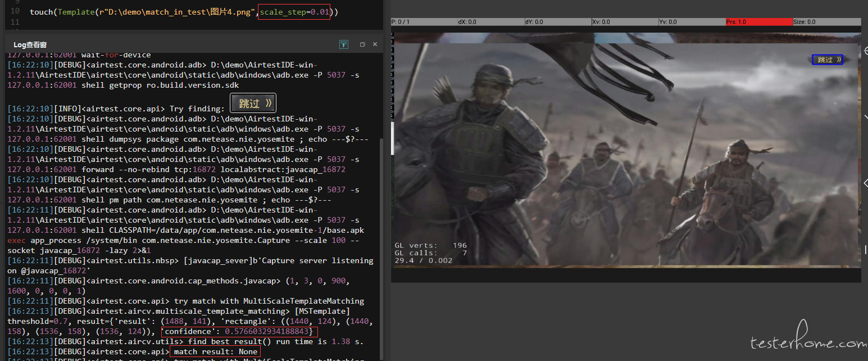
Task: Click the 'Yv: 0.0' status cell
Action: click(x=691, y=22)
